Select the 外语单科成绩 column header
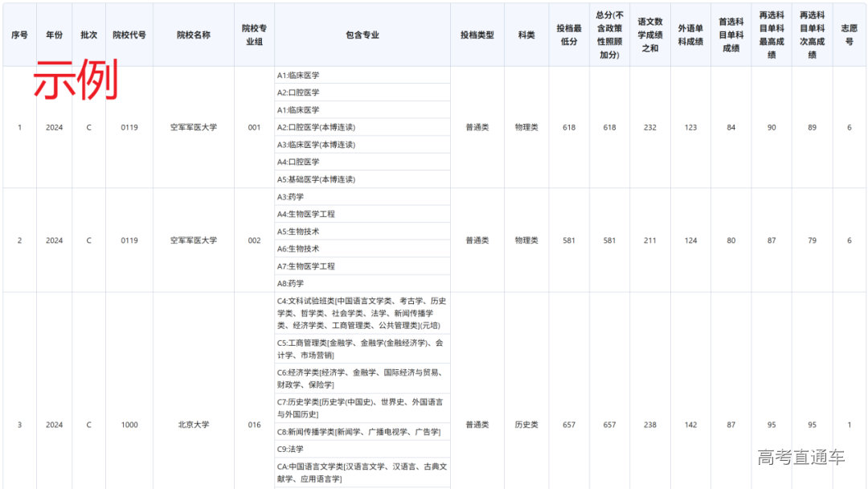 pyautogui.click(x=690, y=35)
